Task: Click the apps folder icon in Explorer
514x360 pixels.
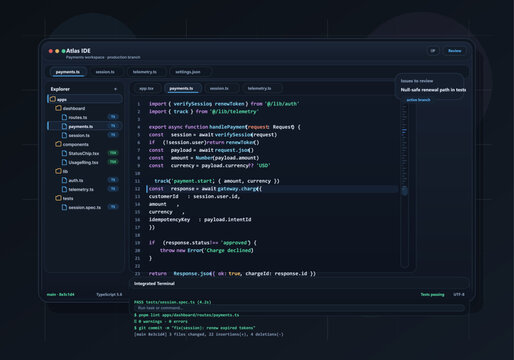Action: (x=53, y=99)
